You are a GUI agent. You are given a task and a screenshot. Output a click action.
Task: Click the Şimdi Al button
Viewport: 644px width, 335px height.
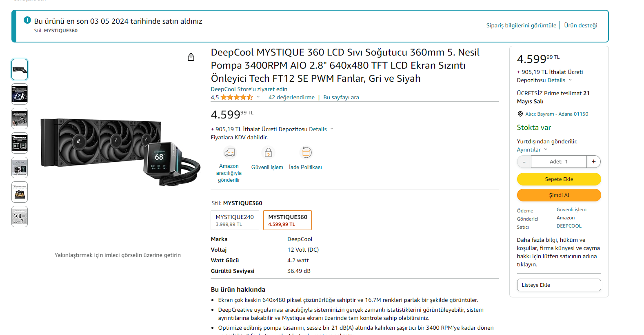[x=559, y=195]
